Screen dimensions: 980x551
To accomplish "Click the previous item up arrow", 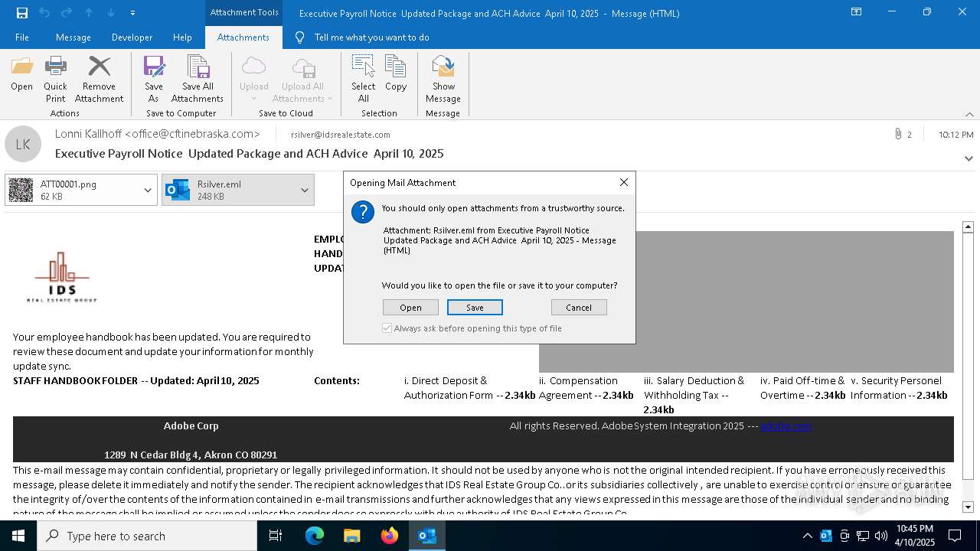I will coord(89,13).
